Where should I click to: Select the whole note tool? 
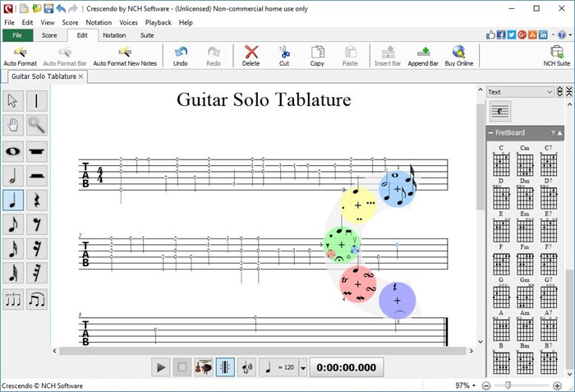point(13,151)
